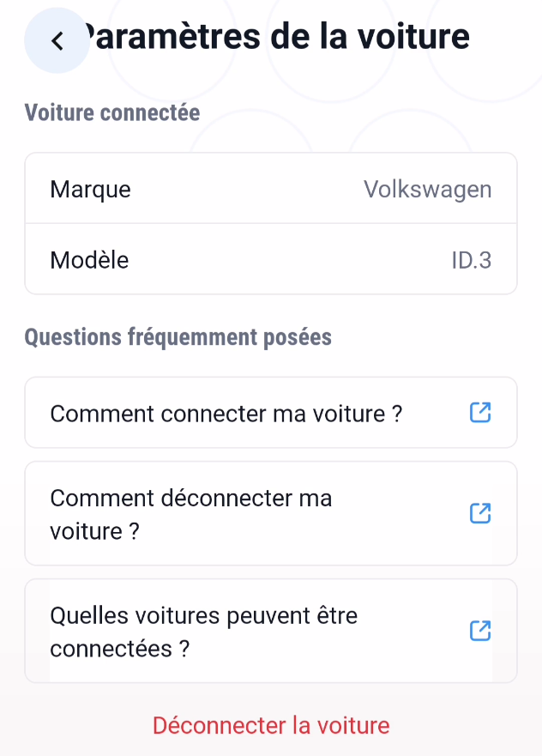The width and height of the screenshot is (542, 756).
Task: Tap the ID.3 model value
Action: point(471,260)
